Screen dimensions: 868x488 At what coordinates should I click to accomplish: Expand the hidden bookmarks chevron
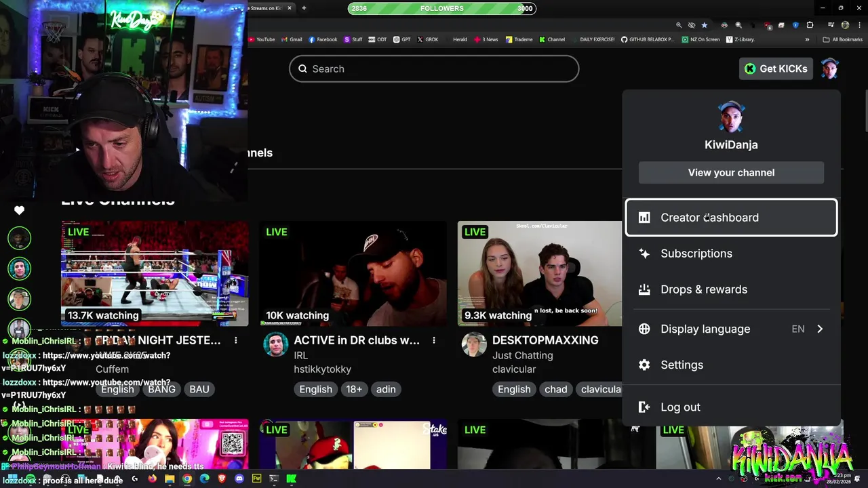tap(807, 39)
